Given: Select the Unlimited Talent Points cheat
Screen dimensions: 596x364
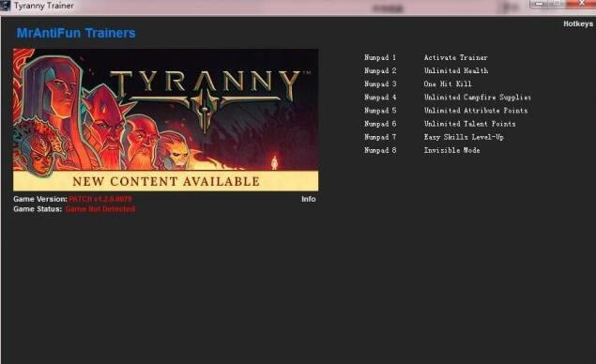Looking at the screenshot, I should click(470, 124).
